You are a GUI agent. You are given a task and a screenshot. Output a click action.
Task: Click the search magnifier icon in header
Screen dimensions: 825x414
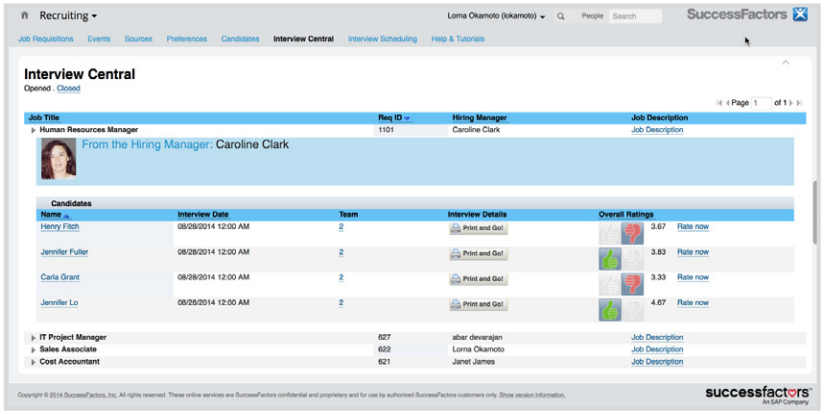(561, 17)
